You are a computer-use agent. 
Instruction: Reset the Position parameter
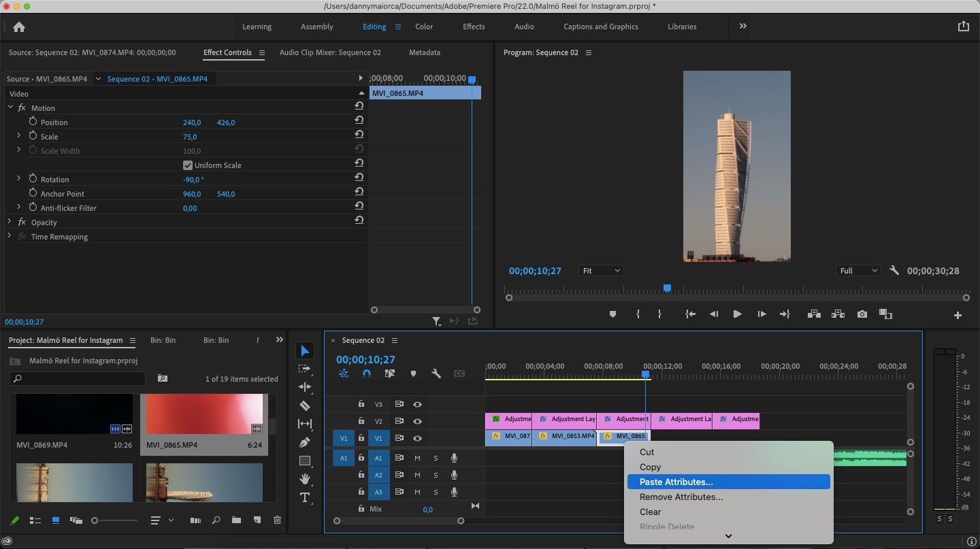click(x=359, y=122)
